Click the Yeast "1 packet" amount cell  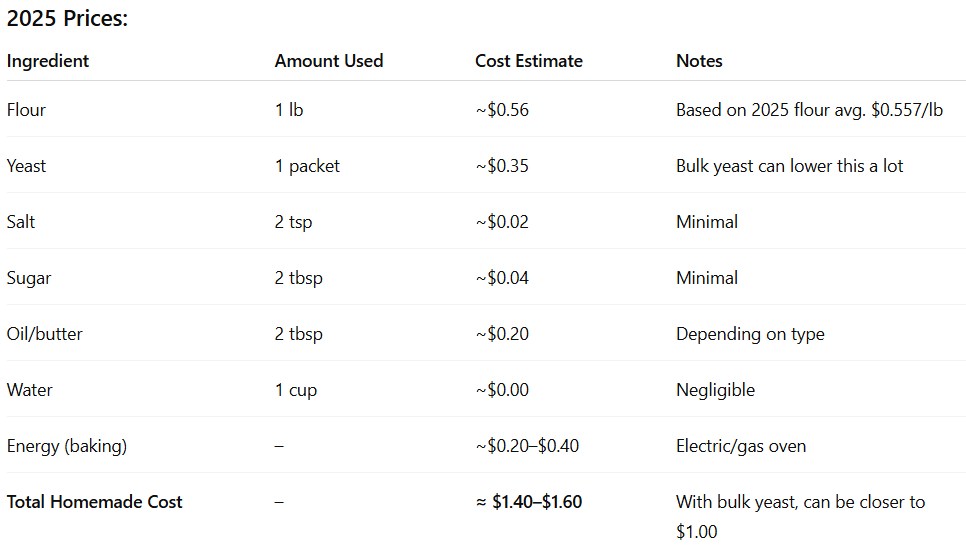click(307, 166)
